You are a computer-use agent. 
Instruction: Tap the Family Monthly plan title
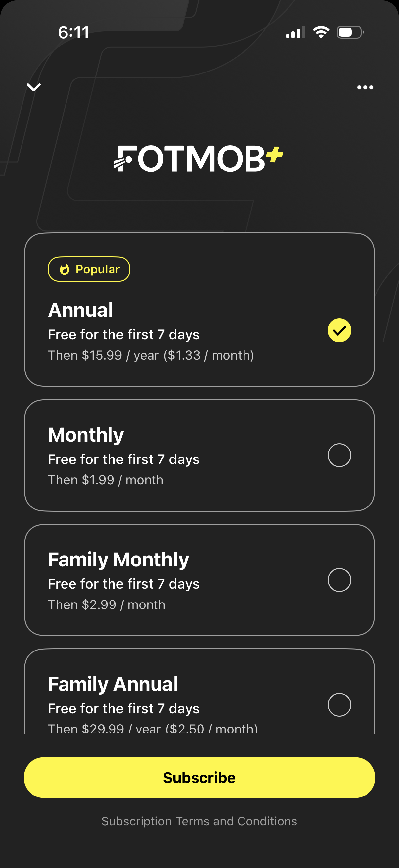(118, 559)
